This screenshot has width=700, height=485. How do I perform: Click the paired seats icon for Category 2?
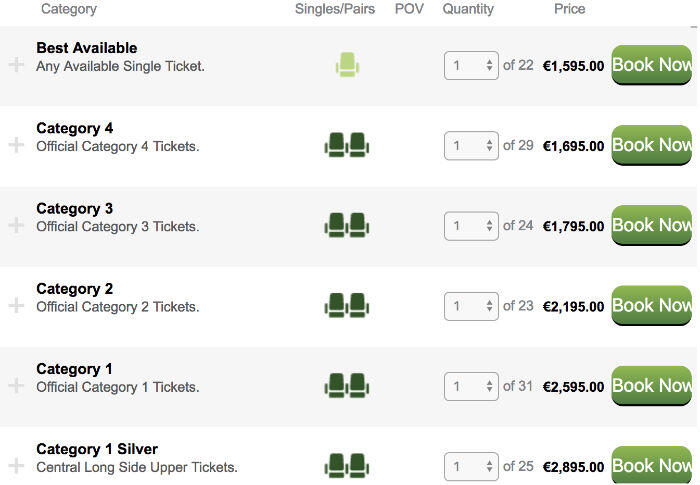click(347, 305)
